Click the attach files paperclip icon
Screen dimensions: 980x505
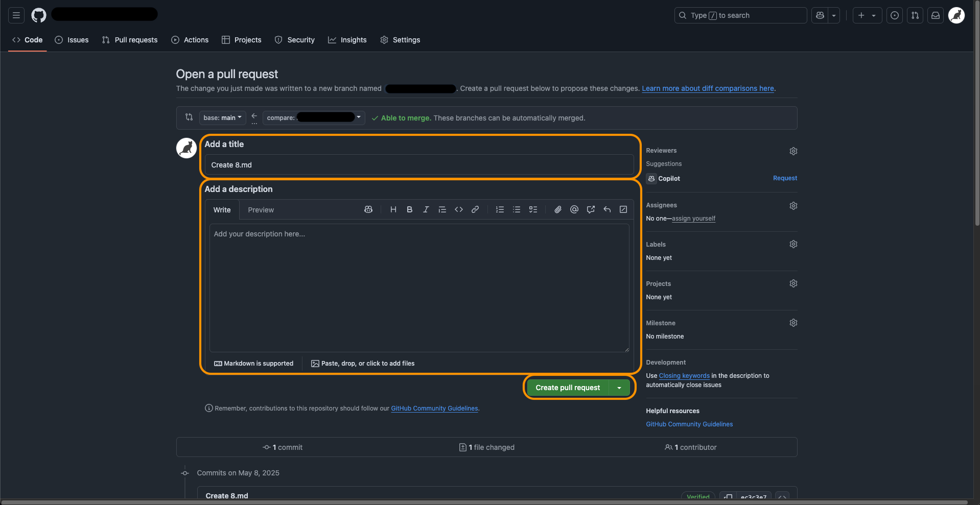[558, 209]
